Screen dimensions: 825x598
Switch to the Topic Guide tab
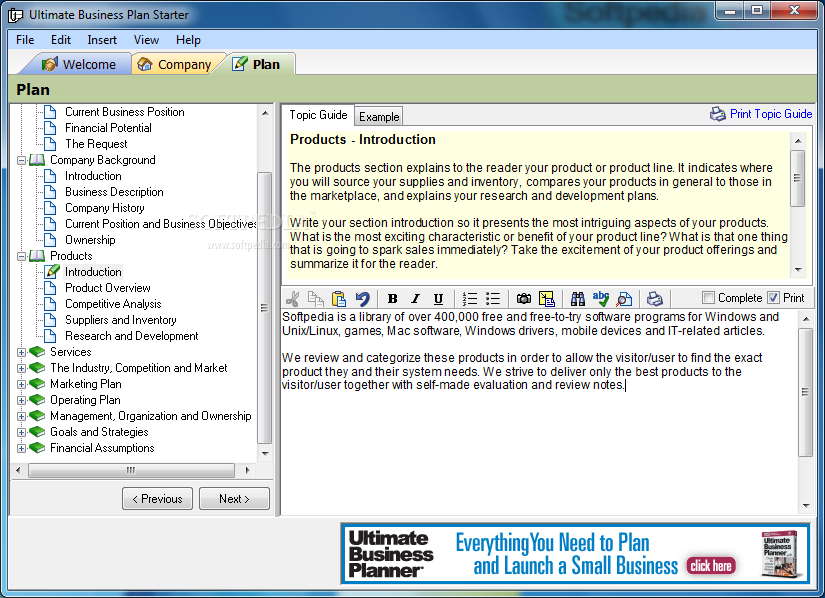coord(318,115)
